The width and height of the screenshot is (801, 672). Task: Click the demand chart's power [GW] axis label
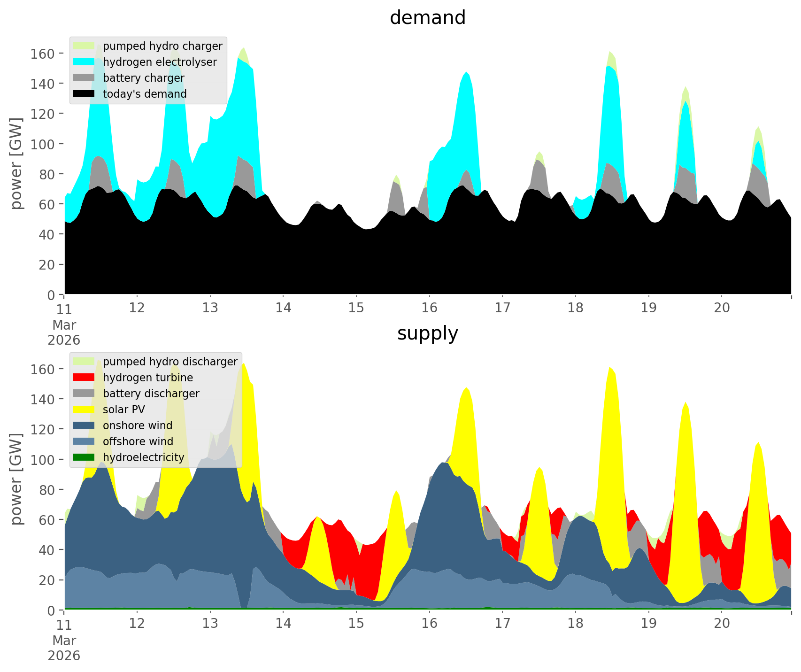pyautogui.click(x=16, y=163)
